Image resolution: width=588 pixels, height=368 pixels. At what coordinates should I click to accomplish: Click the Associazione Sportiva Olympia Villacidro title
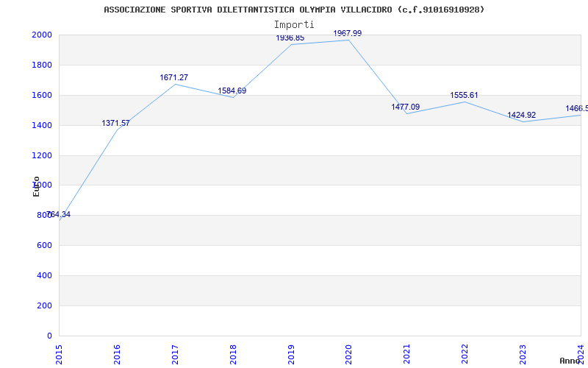[x=294, y=10]
